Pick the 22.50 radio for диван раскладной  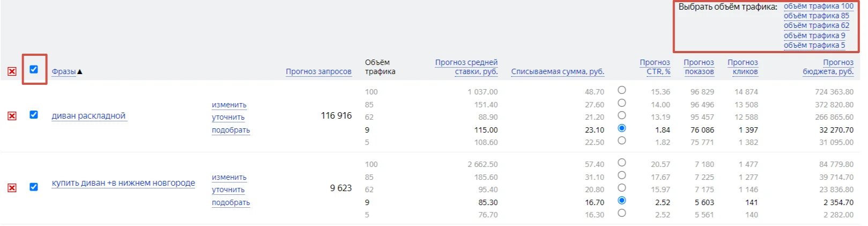click(622, 141)
